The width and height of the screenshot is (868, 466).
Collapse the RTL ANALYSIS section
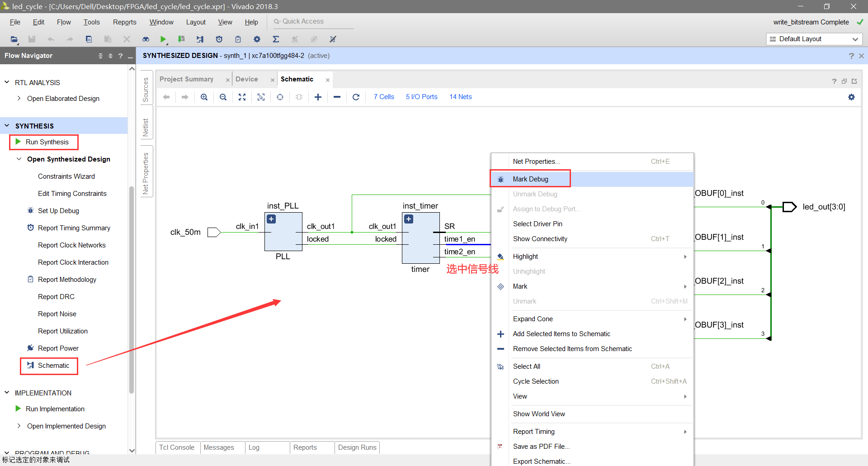(7, 82)
